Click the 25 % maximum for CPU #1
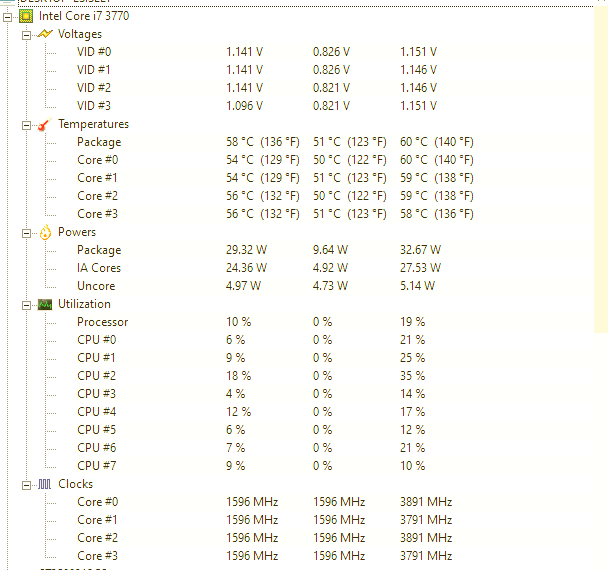The height and width of the screenshot is (570, 608). pyautogui.click(x=413, y=358)
